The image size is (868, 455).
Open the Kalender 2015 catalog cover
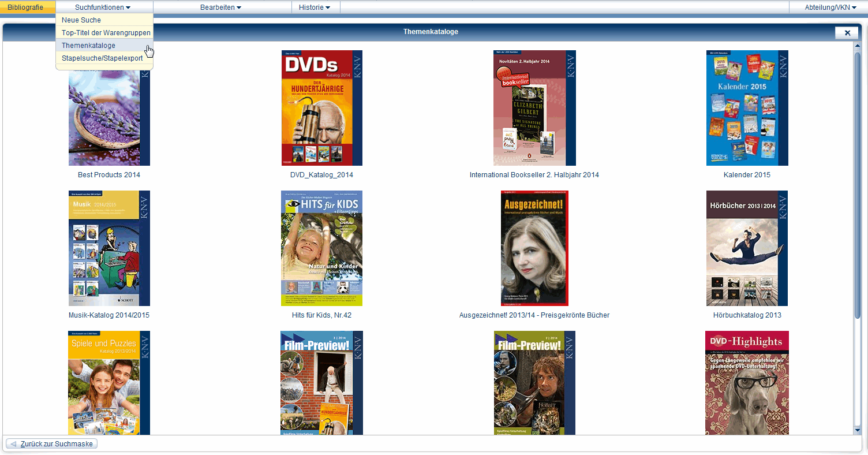click(x=747, y=108)
